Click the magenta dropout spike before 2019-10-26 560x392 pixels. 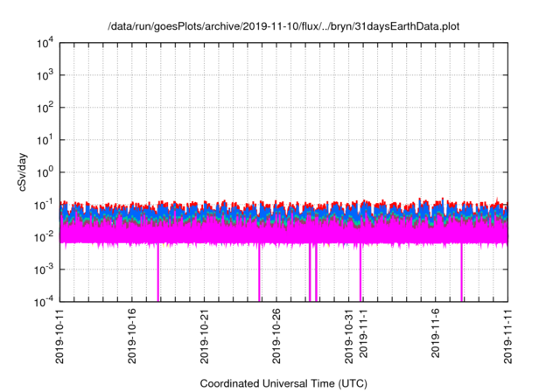point(260,273)
